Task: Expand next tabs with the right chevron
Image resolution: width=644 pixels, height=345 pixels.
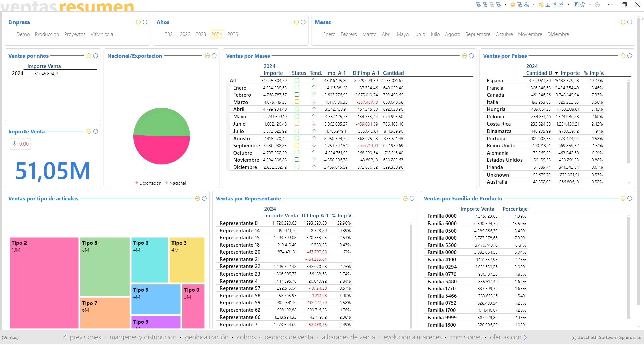Action: tap(525, 337)
